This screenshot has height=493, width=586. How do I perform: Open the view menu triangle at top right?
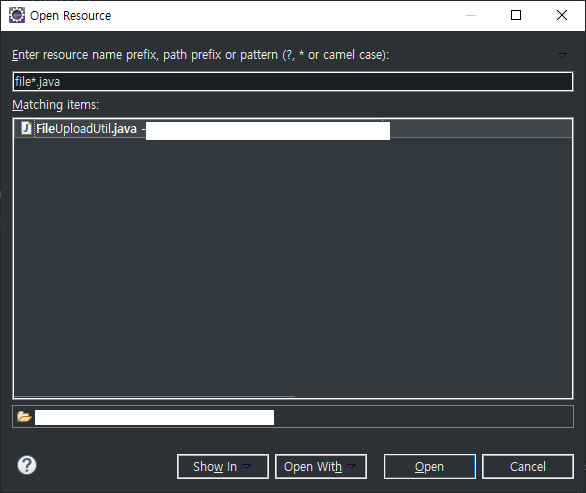(562, 55)
